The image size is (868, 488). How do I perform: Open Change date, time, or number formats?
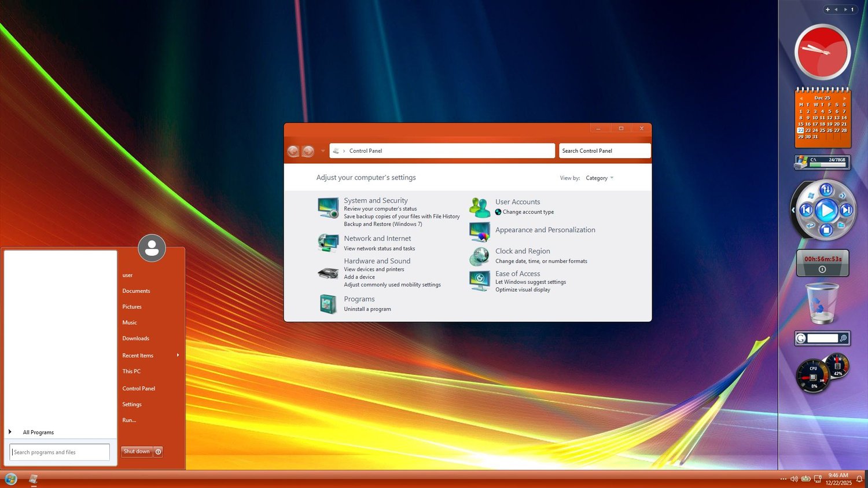541,261
